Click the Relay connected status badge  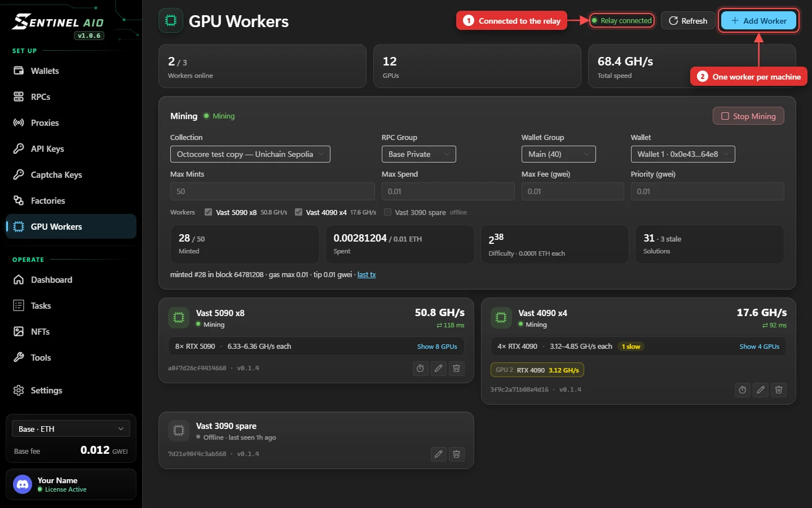[622, 21]
